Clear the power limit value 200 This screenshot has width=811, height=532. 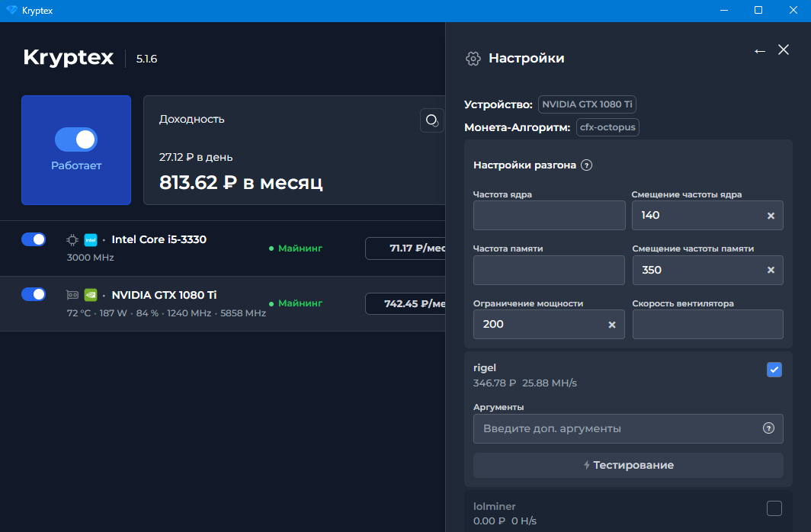(x=612, y=325)
